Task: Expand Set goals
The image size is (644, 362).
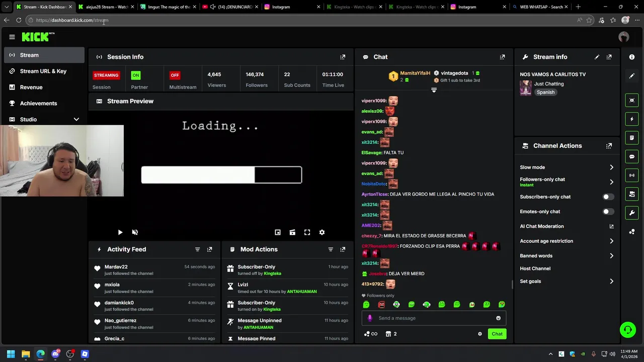Action: point(611,282)
